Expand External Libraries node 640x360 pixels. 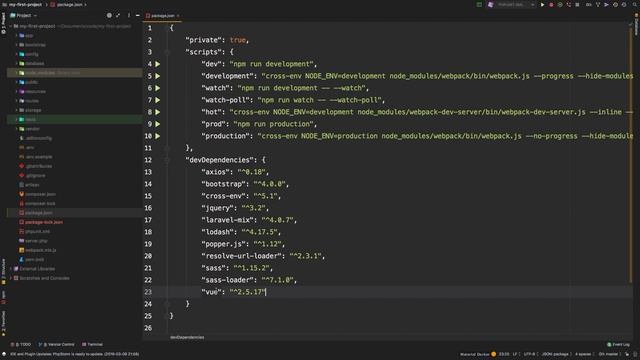tap(11, 269)
